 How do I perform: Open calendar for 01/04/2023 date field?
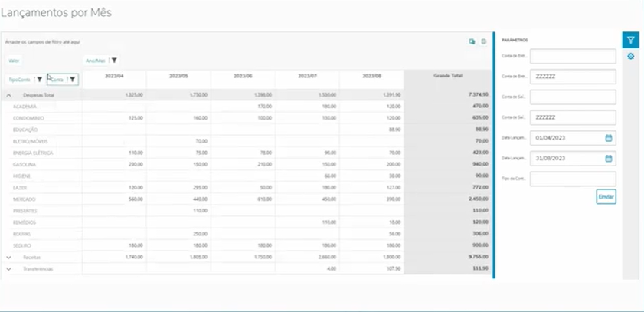click(x=609, y=138)
